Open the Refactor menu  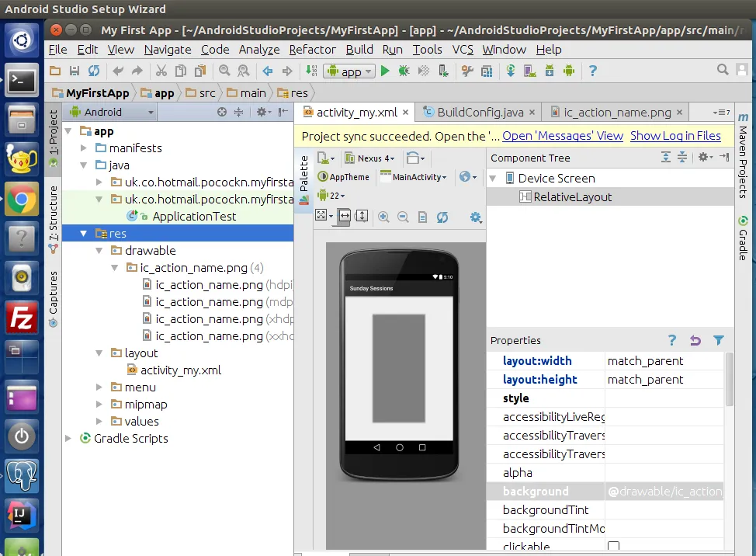coord(312,49)
